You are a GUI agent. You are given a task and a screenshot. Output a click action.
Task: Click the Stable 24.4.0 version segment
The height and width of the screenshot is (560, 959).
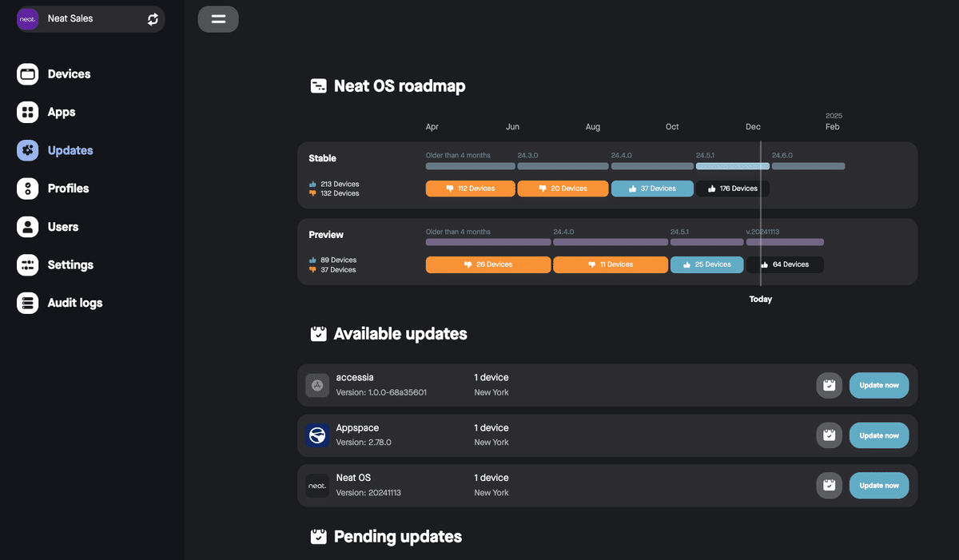pyautogui.click(x=652, y=166)
